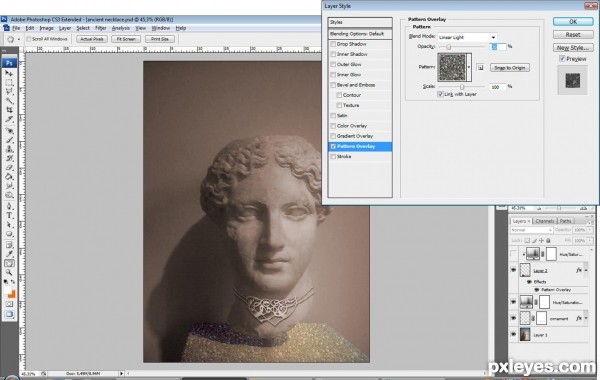Select the Slice tool
600x380 pixels.
[x=9, y=119]
